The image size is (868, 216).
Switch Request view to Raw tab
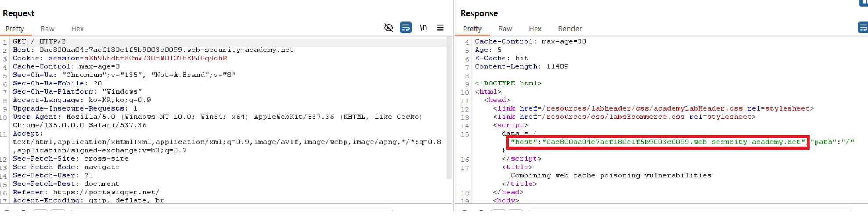point(47,29)
